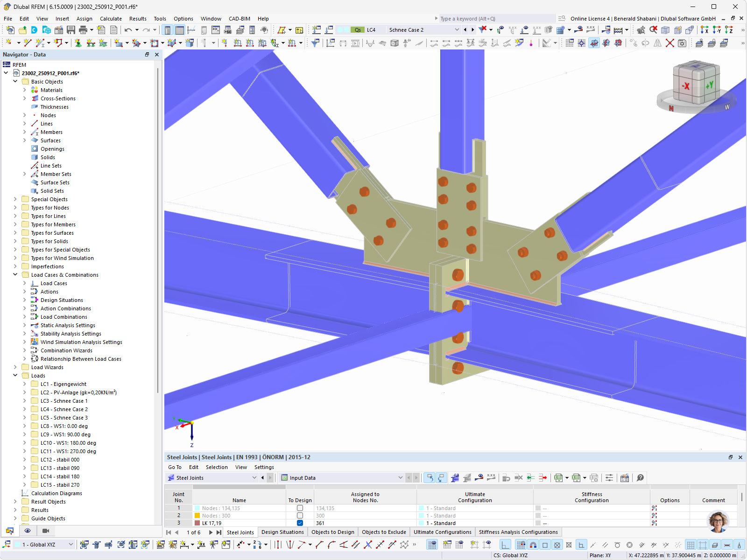The width and height of the screenshot is (747, 560).
Task: Check To Design box for joint 1
Action: (300, 508)
